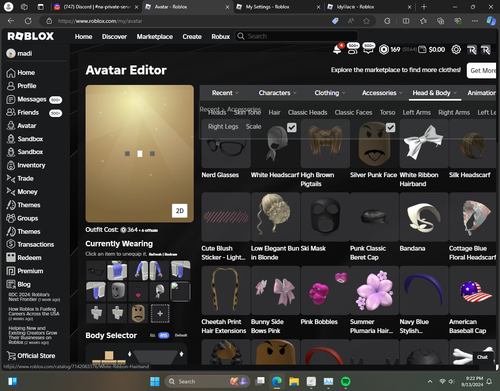
Task: Expand the Head & Body dropdown
Action: point(434,93)
